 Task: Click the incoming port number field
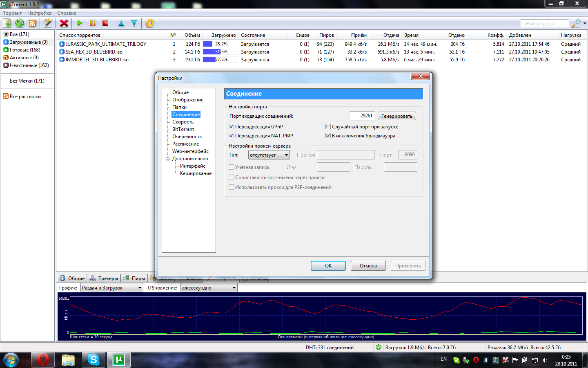[362, 116]
